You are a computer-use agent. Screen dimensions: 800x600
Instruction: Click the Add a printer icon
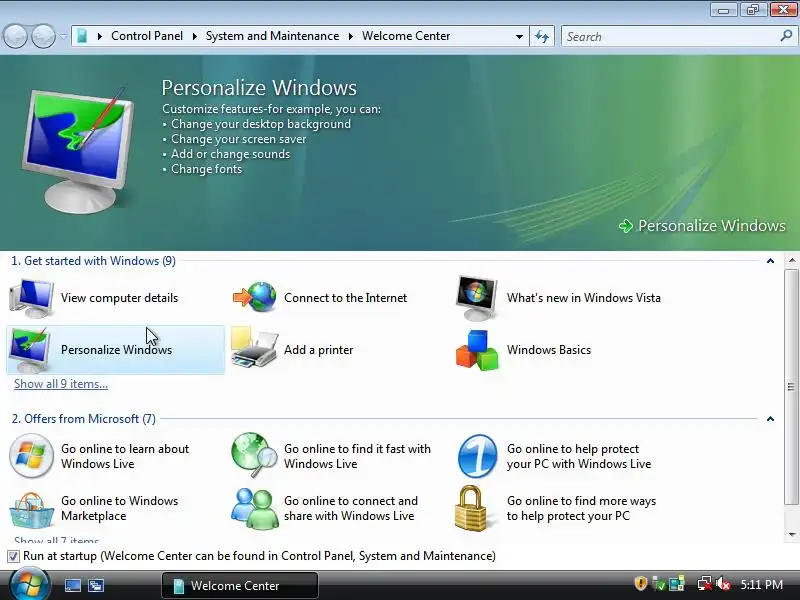pos(255,348)
